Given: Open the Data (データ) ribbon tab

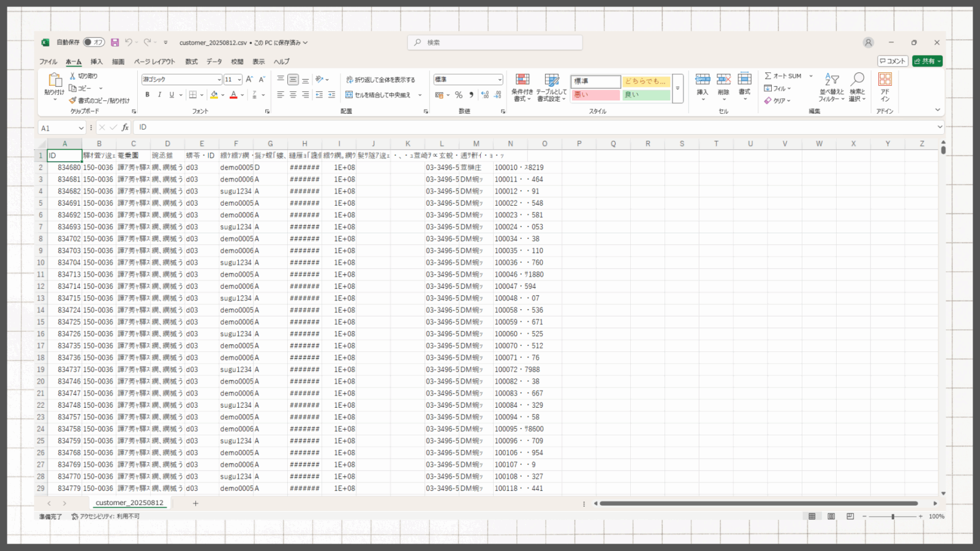Looking at the screenshot, I should point(214,62).
